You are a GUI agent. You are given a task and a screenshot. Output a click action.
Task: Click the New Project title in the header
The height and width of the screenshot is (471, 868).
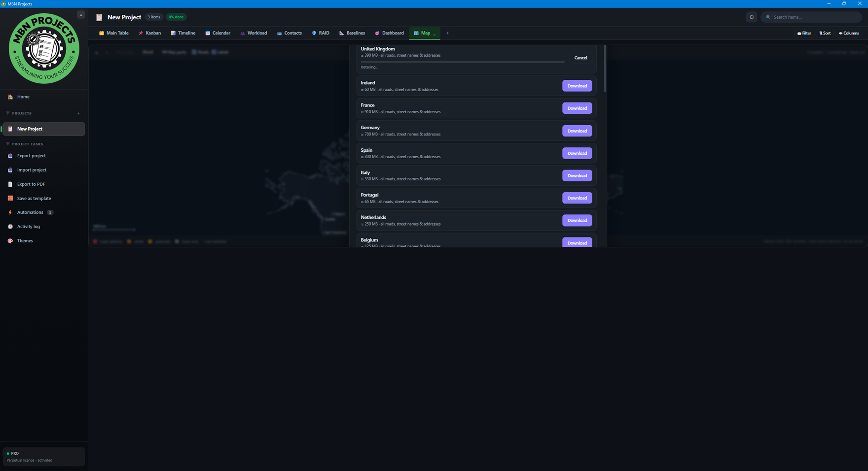(x=124, y=17)
